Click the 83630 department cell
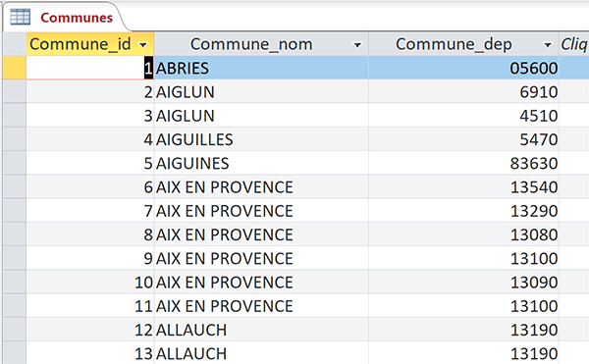Image resolution: width=589 pixels, height=364 pixels. (x=463, y=163)
